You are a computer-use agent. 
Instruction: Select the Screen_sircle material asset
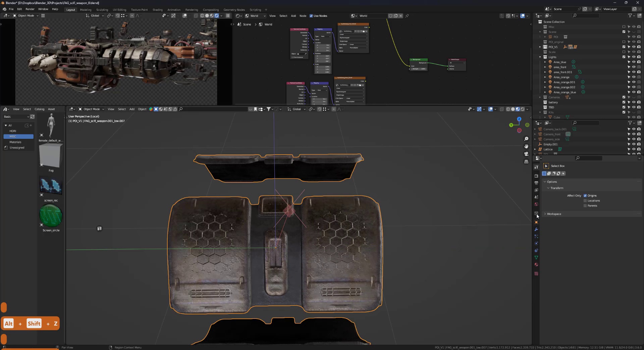tap(51, 216)
